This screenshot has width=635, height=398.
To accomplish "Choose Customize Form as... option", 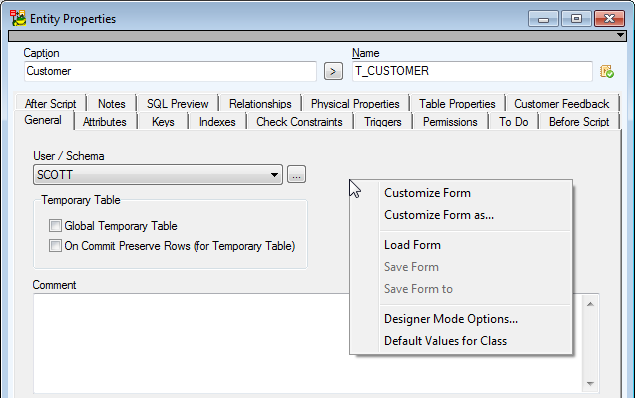I will [x=439, y=215].
